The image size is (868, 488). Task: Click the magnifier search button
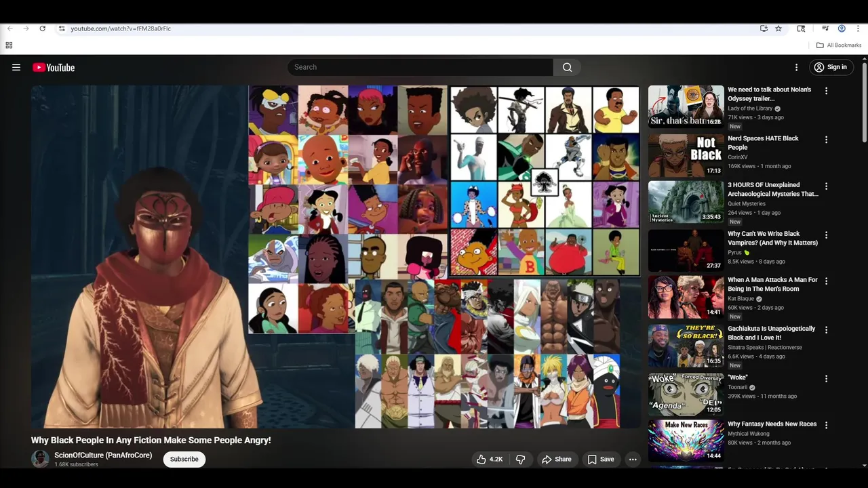point(567,67)
